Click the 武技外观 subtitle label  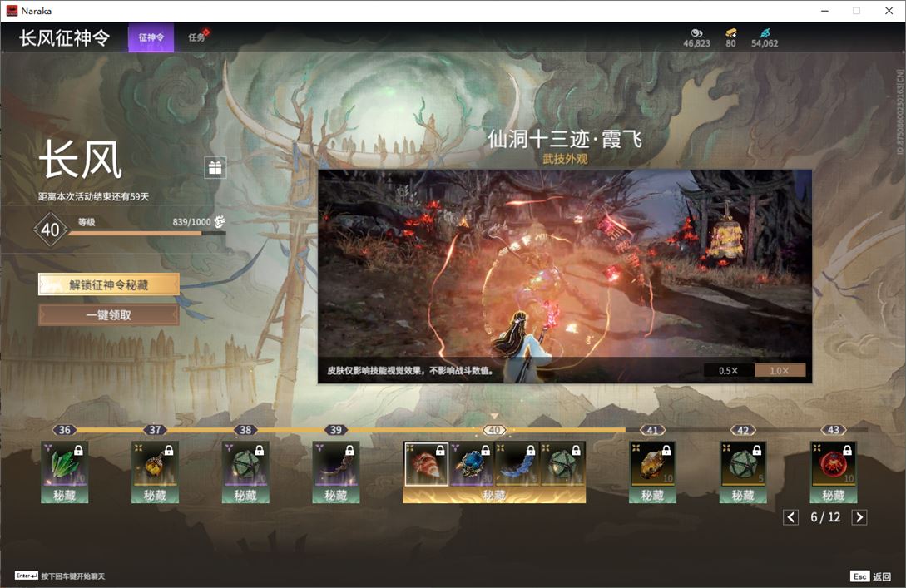565,158
